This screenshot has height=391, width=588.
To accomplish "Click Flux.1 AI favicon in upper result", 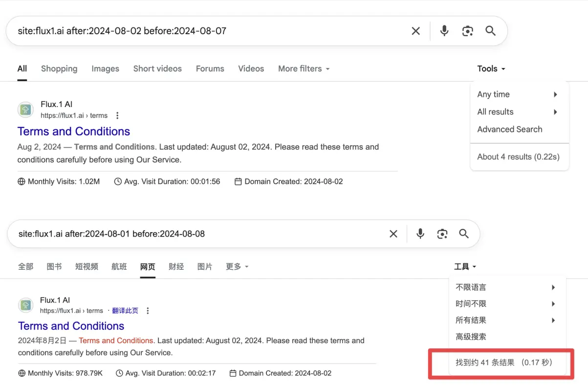I will pyautogui.click(x=26, y=109).
